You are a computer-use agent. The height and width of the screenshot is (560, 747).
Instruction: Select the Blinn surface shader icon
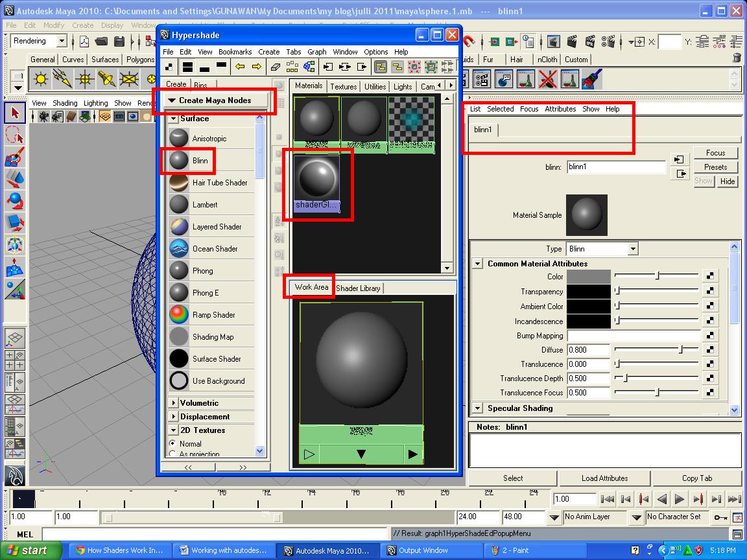tap(179, 161)
